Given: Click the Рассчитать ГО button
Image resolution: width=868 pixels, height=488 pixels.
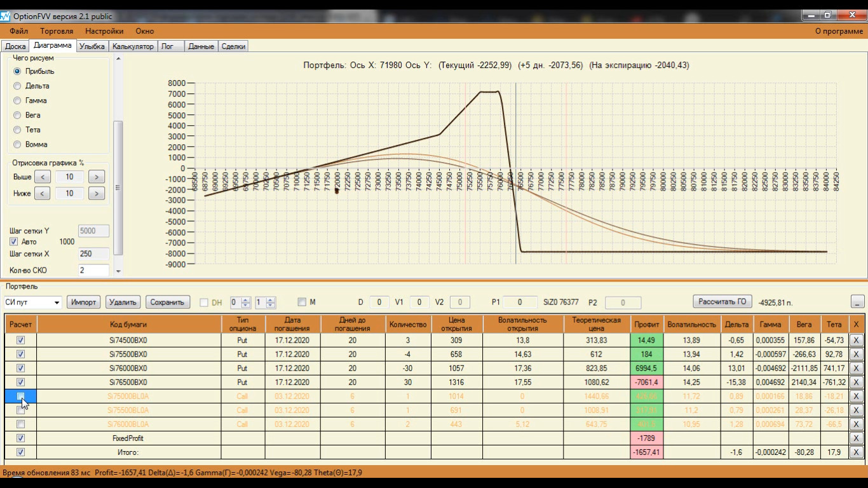Looking at the screenshot, I should point(722,302).
